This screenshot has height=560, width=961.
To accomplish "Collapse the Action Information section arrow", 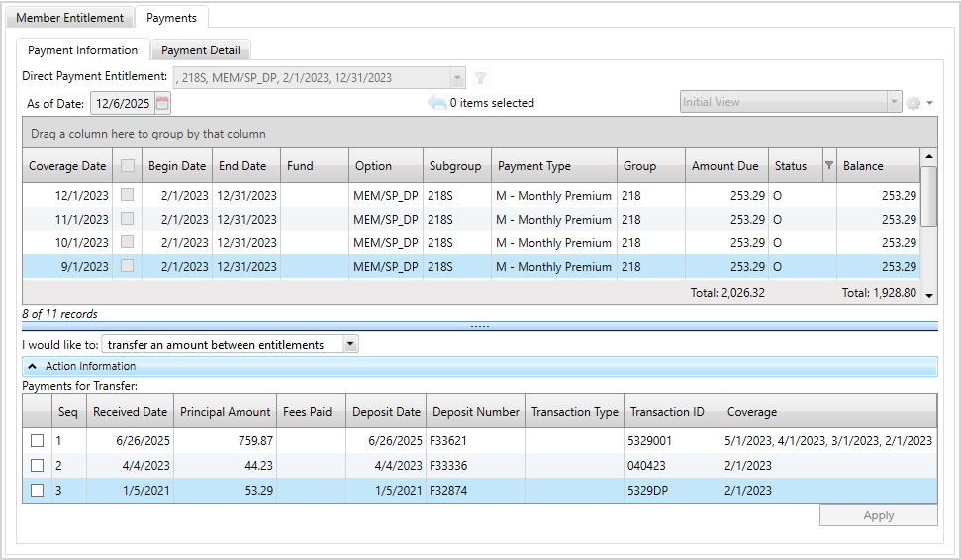I will (x=33, y=366).
